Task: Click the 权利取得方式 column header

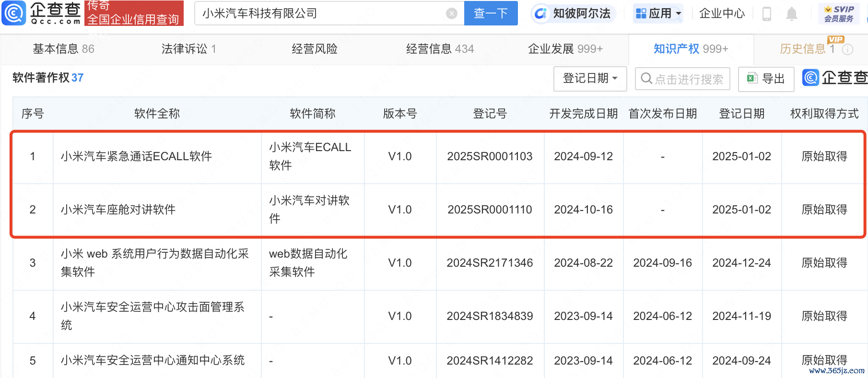Action: point(824,114)
